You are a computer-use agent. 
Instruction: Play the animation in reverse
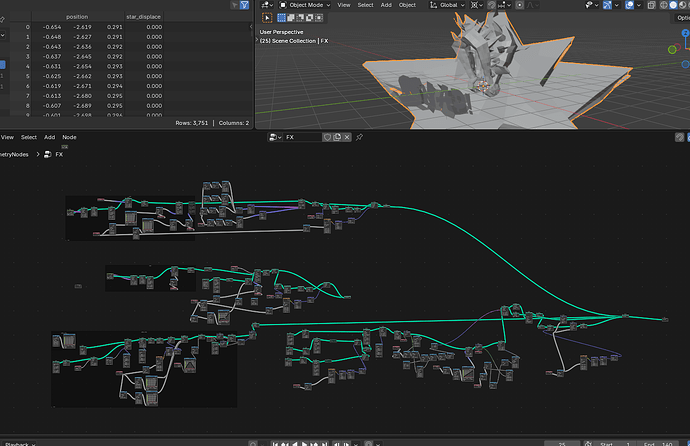pyautogui.click(x=294, y=444)
